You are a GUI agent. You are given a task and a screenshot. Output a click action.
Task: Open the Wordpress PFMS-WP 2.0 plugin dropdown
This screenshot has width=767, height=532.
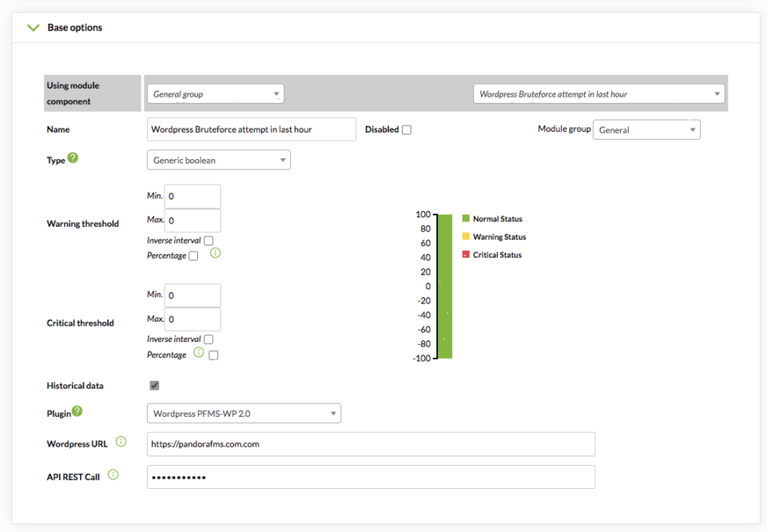click(244, 413)
